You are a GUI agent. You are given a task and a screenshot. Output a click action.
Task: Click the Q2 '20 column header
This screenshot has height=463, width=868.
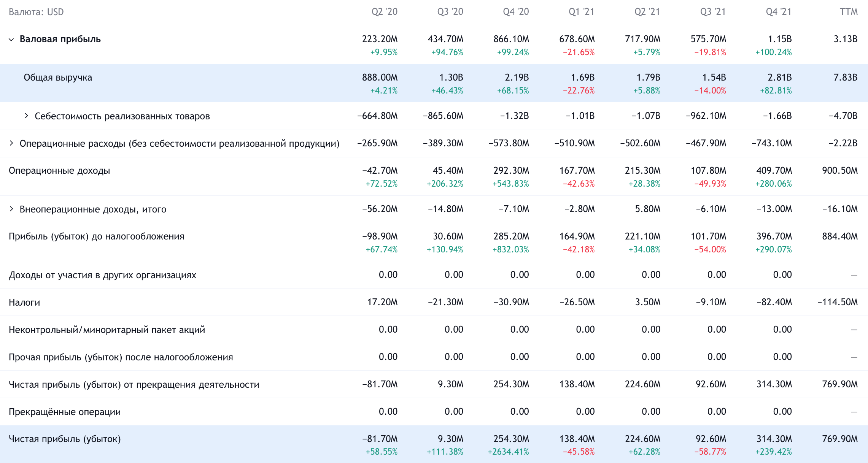click(x=385, y=12)
